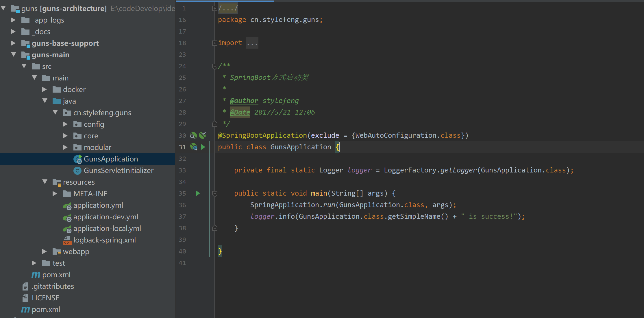Click line number 36 in the gutter

pyautogui.click(x=182, y=205)
